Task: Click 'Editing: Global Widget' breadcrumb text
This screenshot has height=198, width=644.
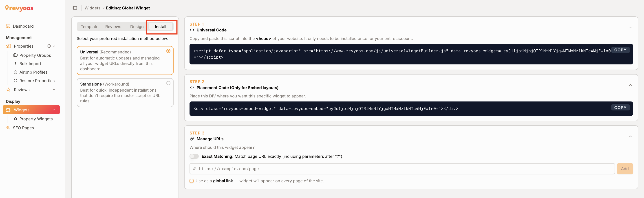Action: pos(128,8)
